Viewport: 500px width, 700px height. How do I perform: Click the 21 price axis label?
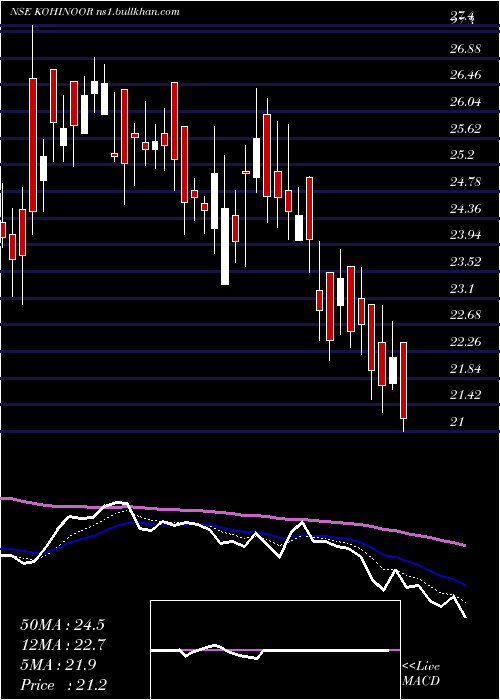pyautogui.click(x=457, y=421)
